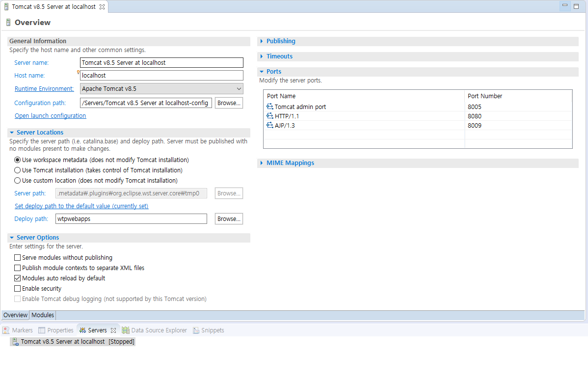Viewport: 588px width, 382px height.
Task: Select the Tomcat admin port row
Action: 418,107
